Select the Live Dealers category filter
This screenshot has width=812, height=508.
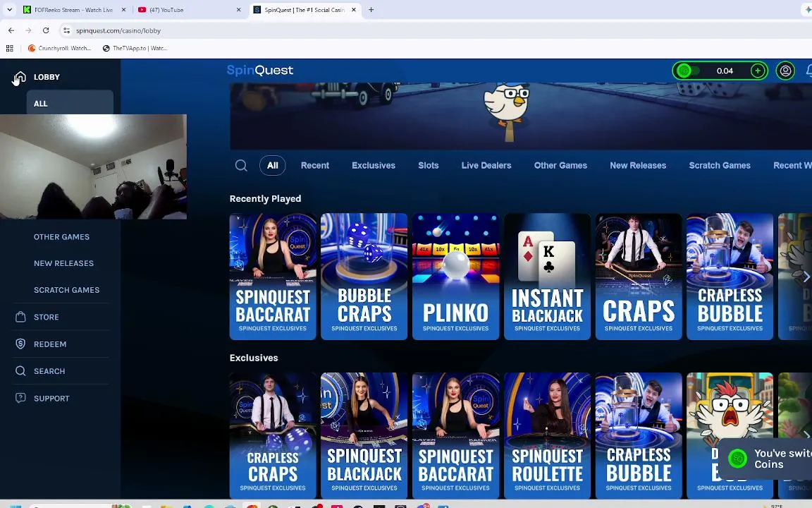coord(486,165)
